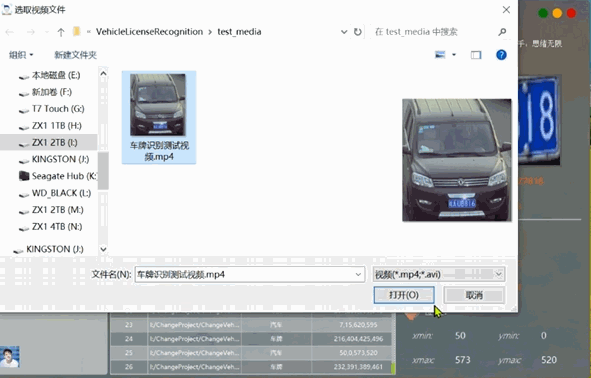Click the blue license plate crop image
The image size is (591, 378).
pos(539,120)
